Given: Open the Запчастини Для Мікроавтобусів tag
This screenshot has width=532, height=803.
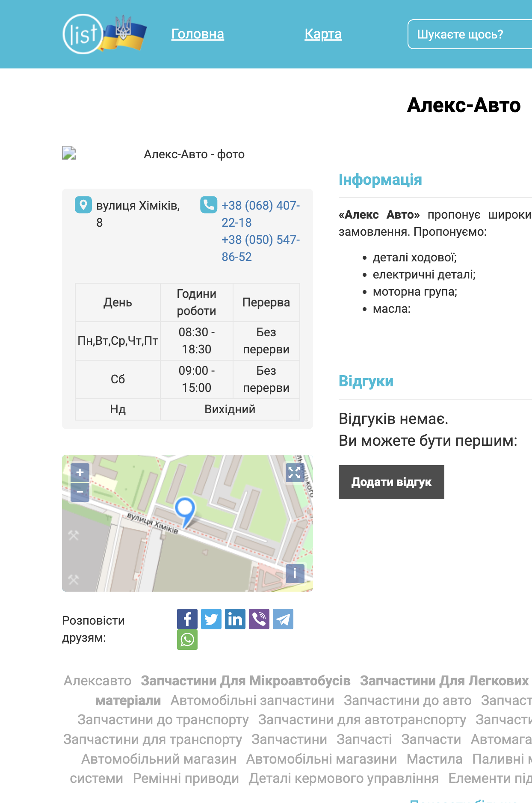Looking at the screenshot, I should (245, 681).
